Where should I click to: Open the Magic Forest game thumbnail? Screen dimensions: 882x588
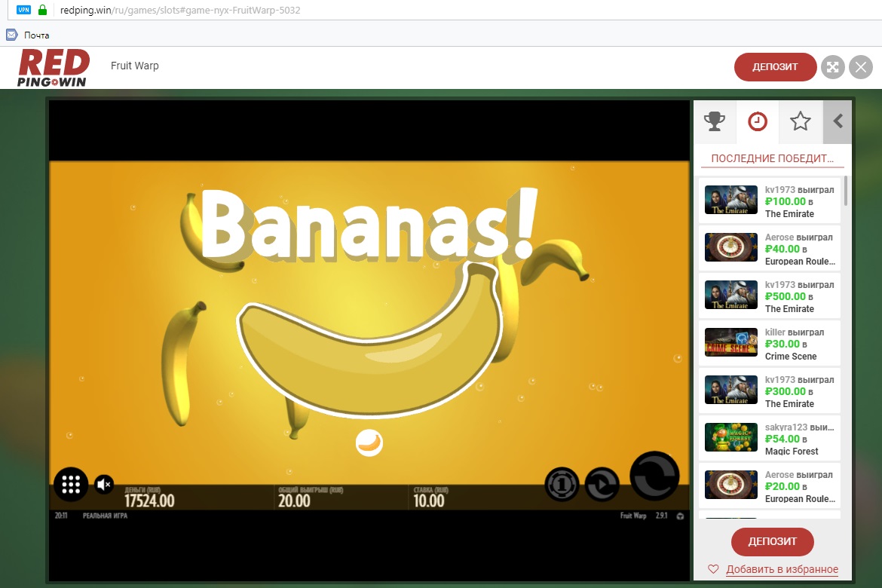pyautogui.click(x=731, y=438)
